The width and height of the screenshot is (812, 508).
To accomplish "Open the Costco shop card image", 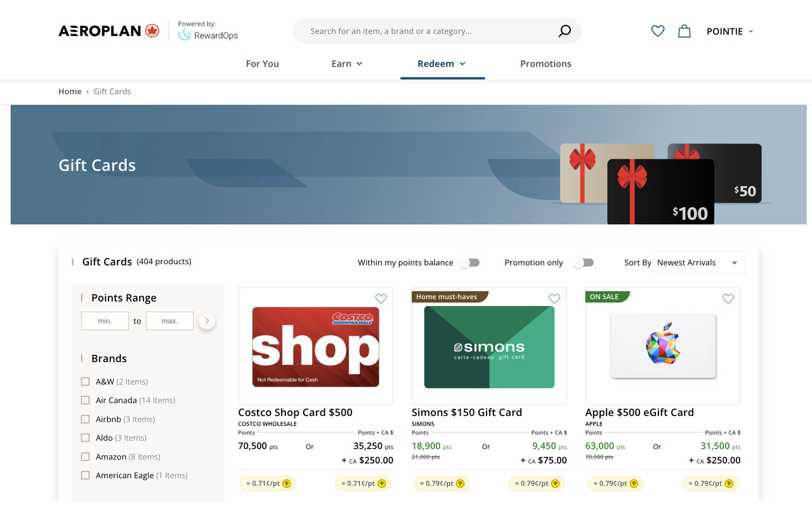I will pyautogui.click(x=315, y=347).
